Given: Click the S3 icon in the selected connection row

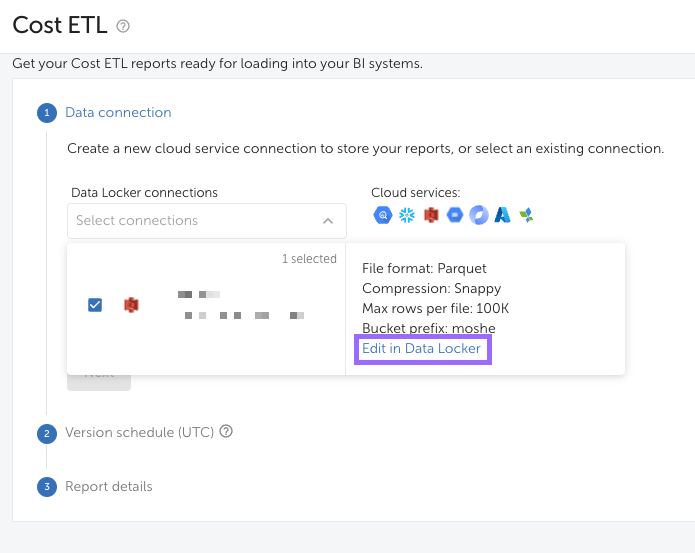Looking at the screenshot, I should pos(130,304).
